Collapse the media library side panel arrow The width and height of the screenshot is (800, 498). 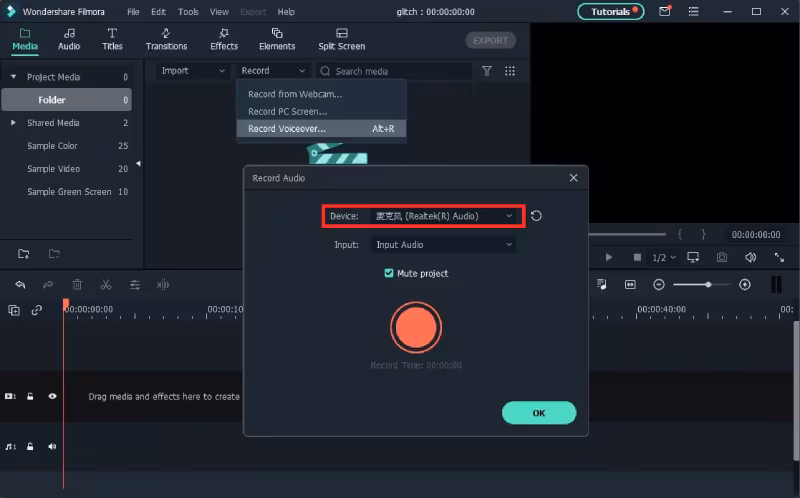coord(138,163)
